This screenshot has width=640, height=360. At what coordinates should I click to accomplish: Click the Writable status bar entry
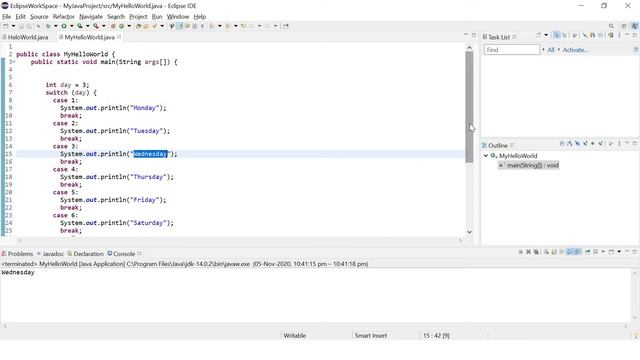[x=294, y=335]
